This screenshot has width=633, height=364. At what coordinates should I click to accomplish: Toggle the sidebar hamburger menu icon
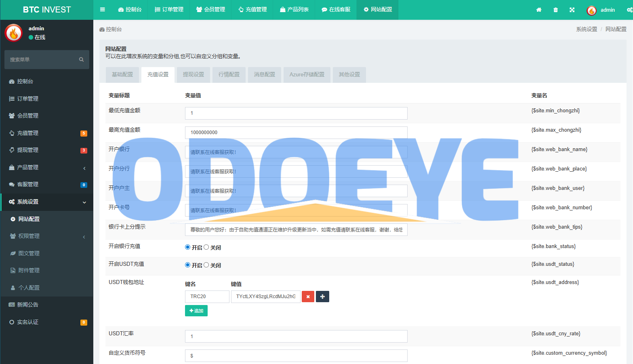point(103,10)
